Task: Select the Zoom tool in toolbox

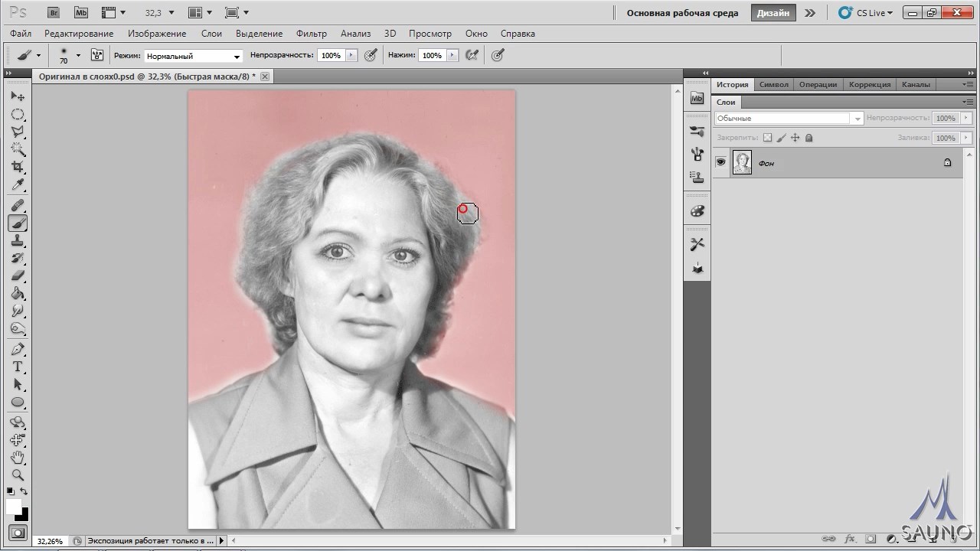Action: [18, 475]
